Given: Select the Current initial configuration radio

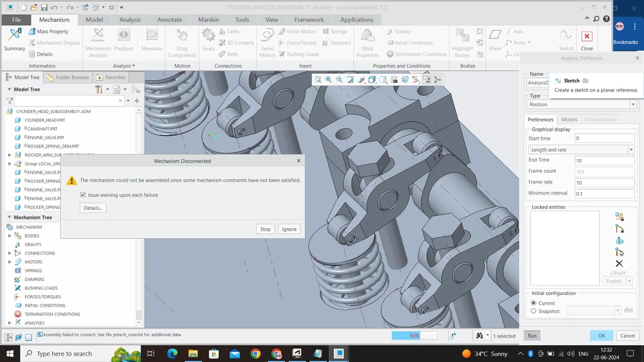Looking at the screenshot, I should coord(534,303).
